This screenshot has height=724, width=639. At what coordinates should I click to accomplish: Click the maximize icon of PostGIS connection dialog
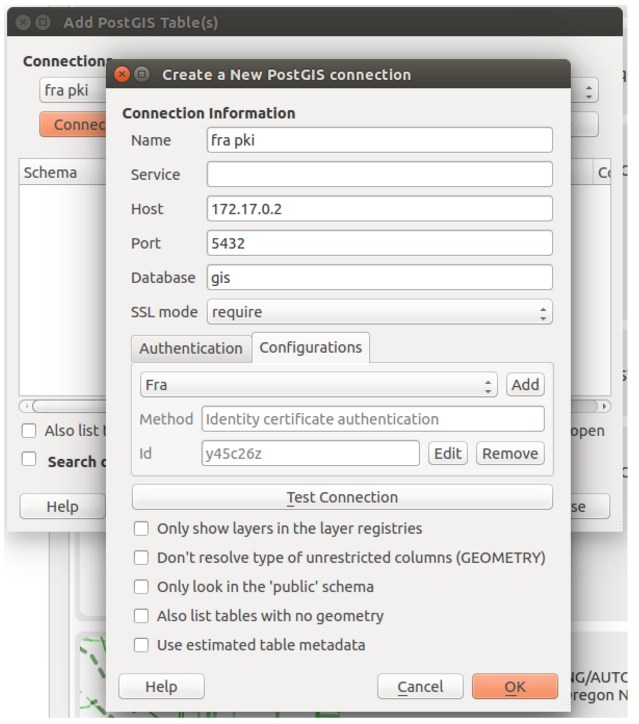(142, 74)
